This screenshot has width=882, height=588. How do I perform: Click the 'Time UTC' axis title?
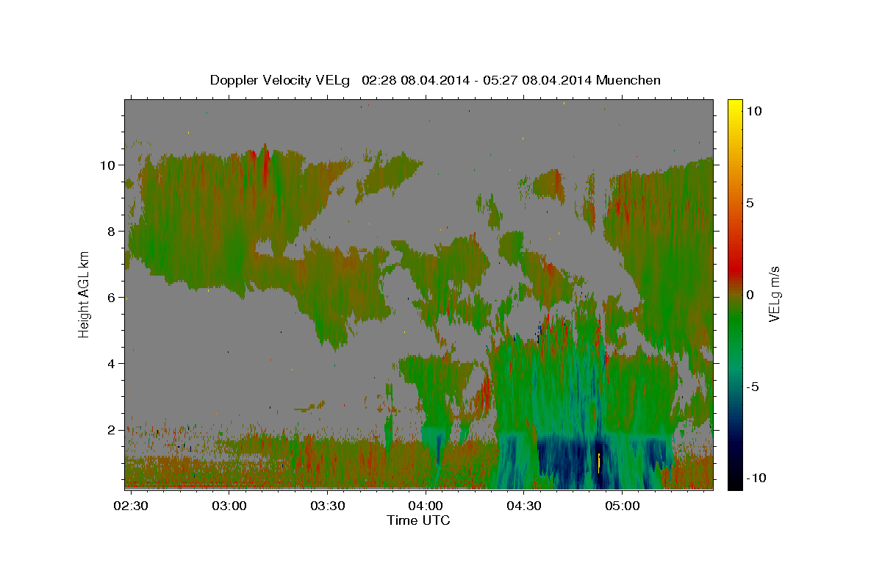[x=418, y=520]
